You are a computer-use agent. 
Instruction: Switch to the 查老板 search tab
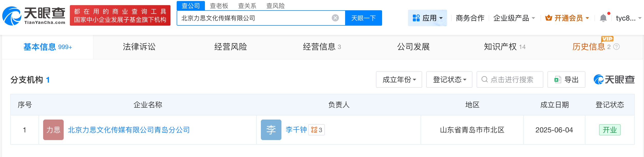click(x=219, y=6)
